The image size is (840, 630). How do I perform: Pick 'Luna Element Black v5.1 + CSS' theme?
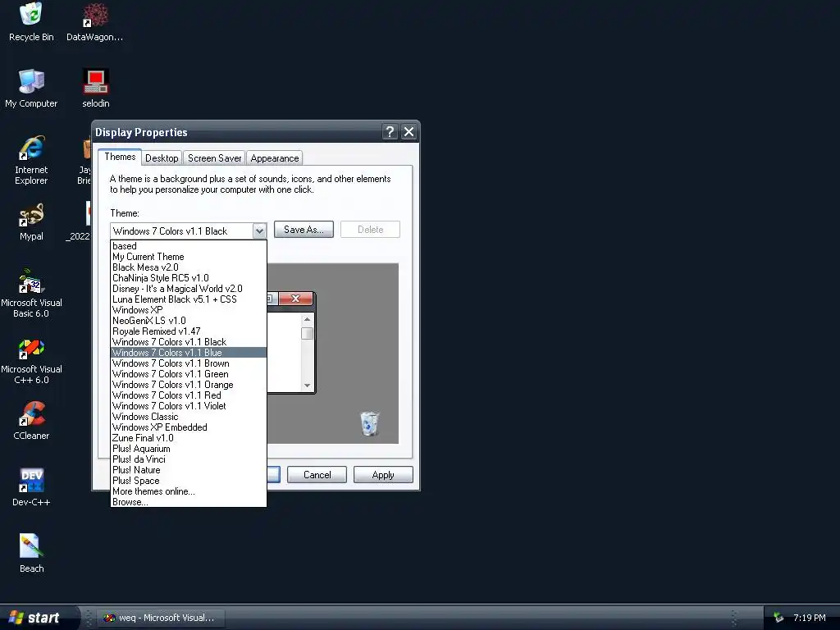click(x=189, y=299)
